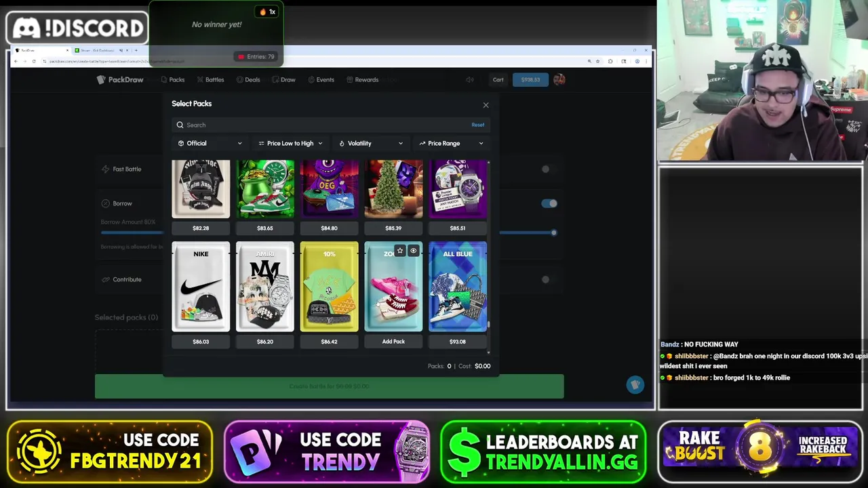Expand the Price Low to High sort
The width and height of the screenshot is (868, 488).
(290, 143)
